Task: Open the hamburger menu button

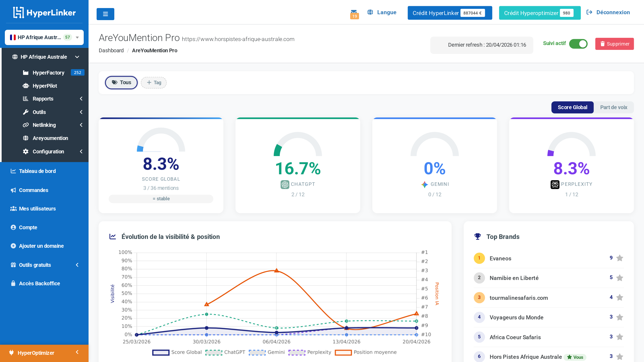Action: tap(105, 14)
